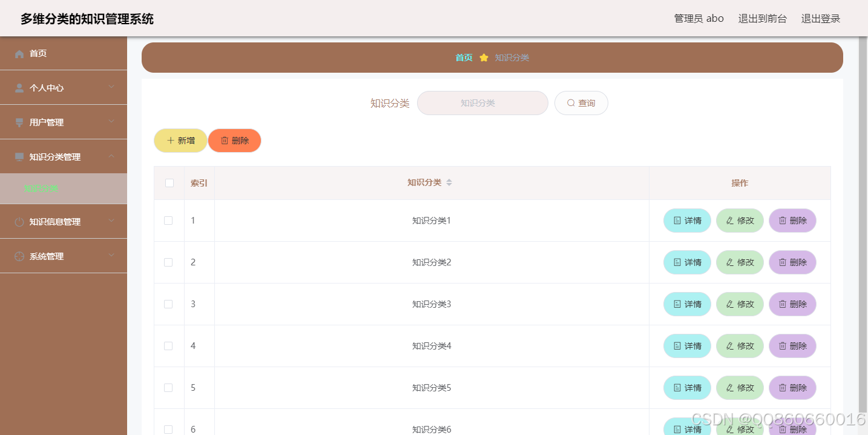Click 首页 in the breadcrumb
868x435 pixels.
[x=464, y=58]
